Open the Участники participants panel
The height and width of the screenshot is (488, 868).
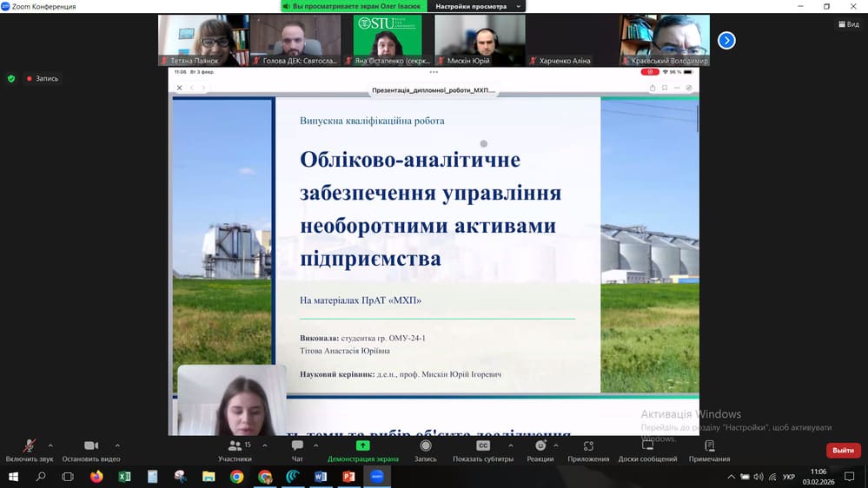[235, 445]
